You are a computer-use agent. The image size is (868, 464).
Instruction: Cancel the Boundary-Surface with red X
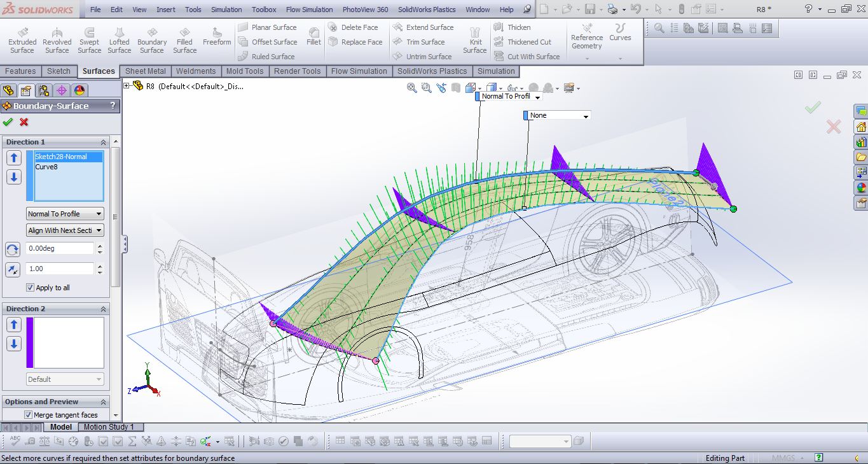24,122
